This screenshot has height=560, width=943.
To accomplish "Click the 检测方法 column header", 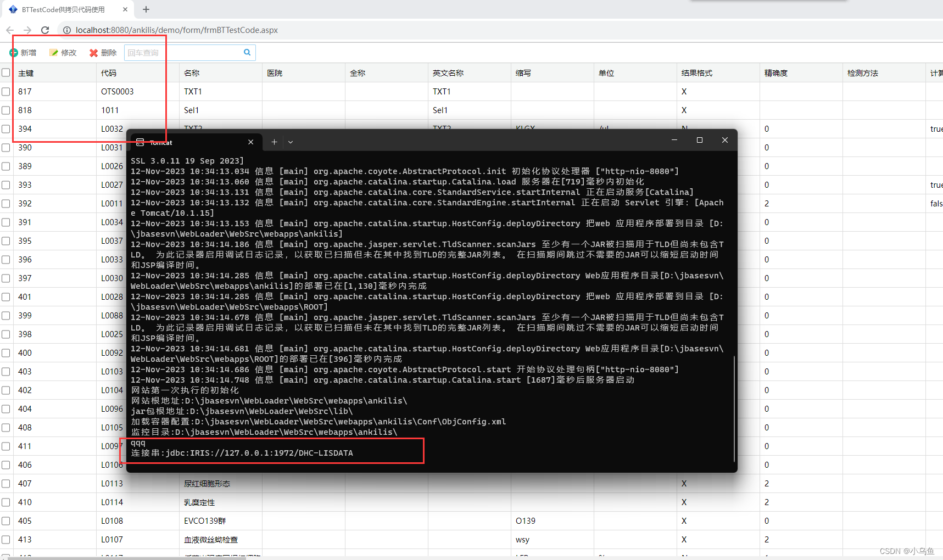I will [884, 73].
